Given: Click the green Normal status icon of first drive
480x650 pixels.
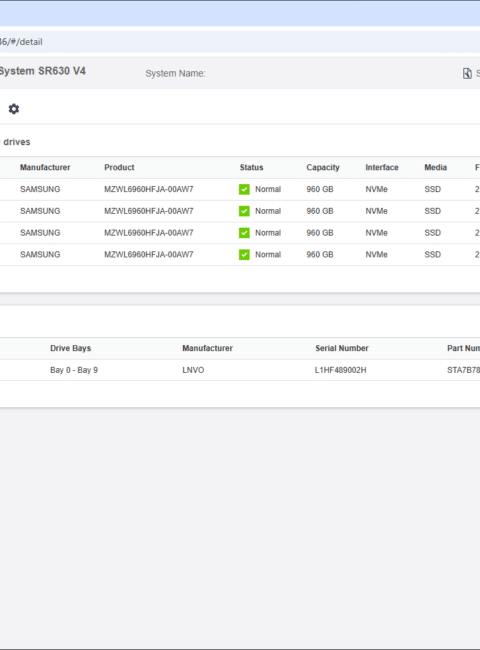Looking at the screenshot, I should [244, 189].
